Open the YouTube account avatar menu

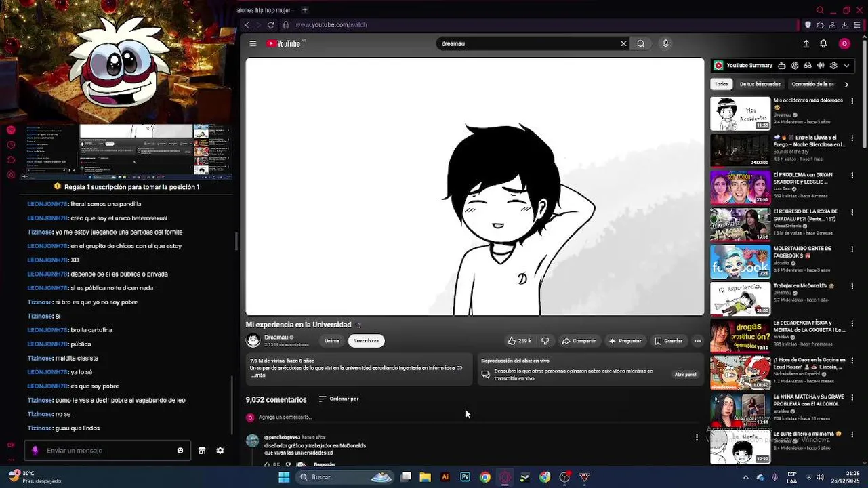point(844,43)
